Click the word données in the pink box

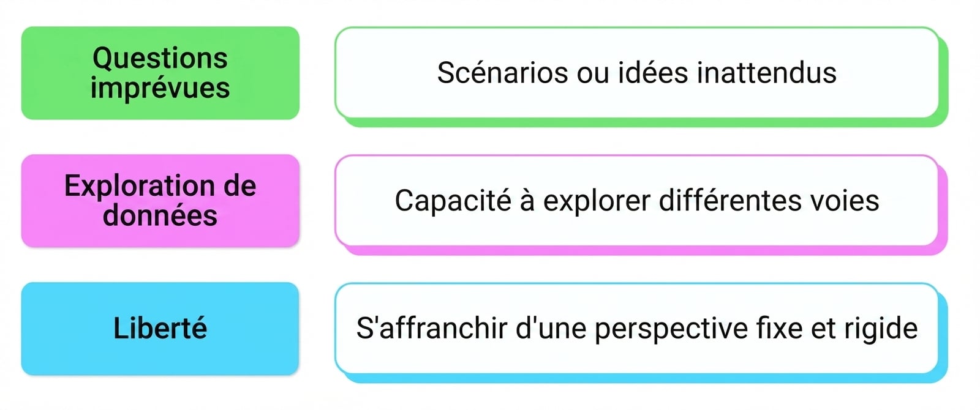pyautogui.click(x=160, y=215)
